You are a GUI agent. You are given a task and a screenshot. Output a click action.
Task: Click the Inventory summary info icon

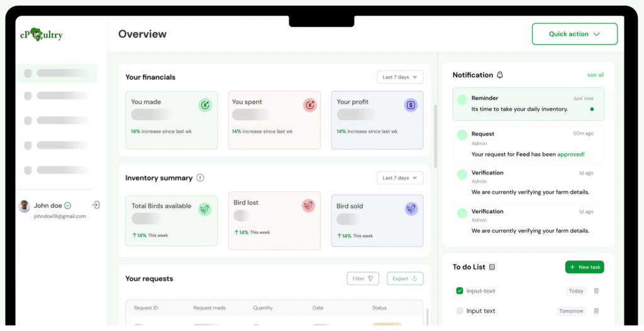[200, 178]
